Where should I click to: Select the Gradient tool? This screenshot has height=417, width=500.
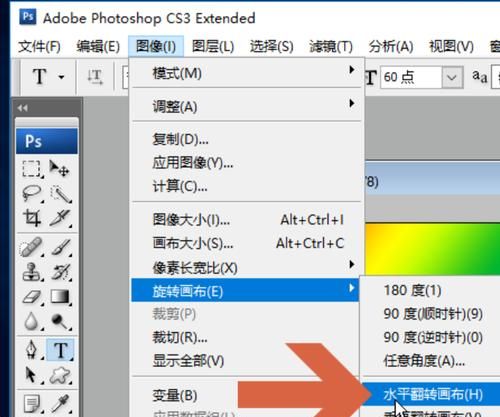tap(60, 296)
